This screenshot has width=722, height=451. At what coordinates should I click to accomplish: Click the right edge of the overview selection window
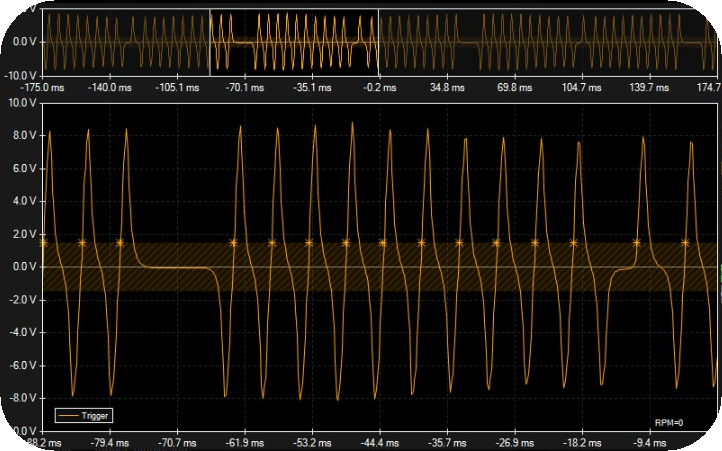[378, 41]
